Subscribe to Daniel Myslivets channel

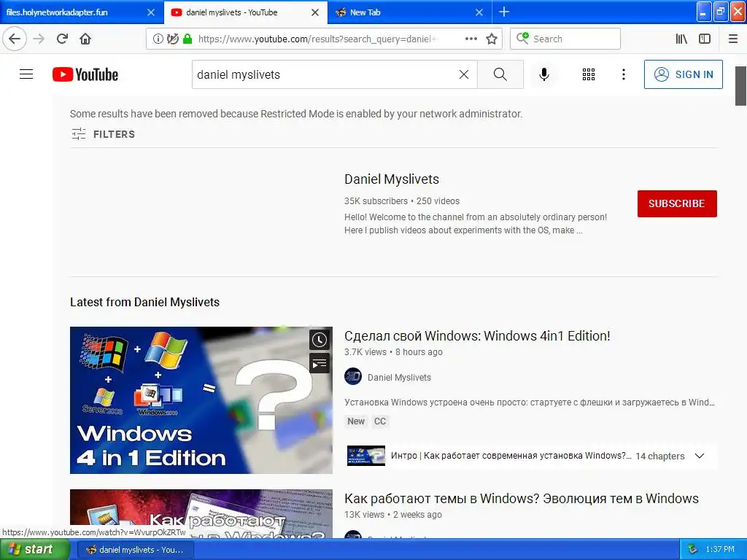coord(677,204)
